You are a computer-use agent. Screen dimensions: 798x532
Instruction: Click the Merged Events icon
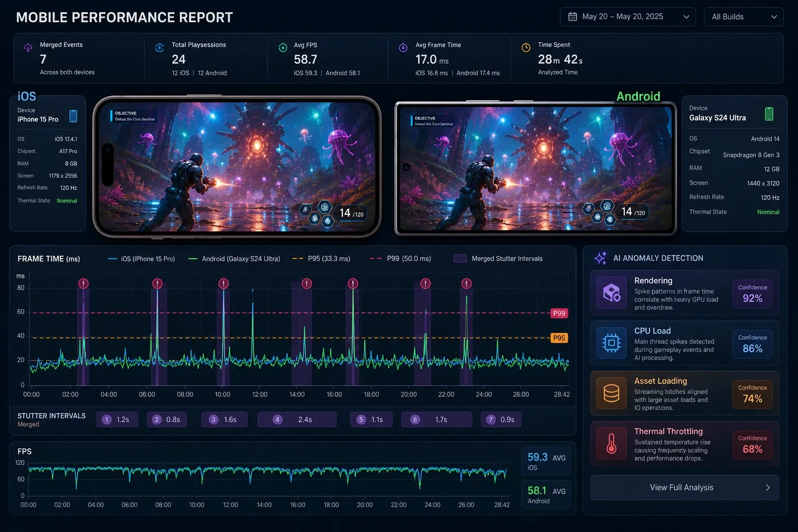coord(28,48)
